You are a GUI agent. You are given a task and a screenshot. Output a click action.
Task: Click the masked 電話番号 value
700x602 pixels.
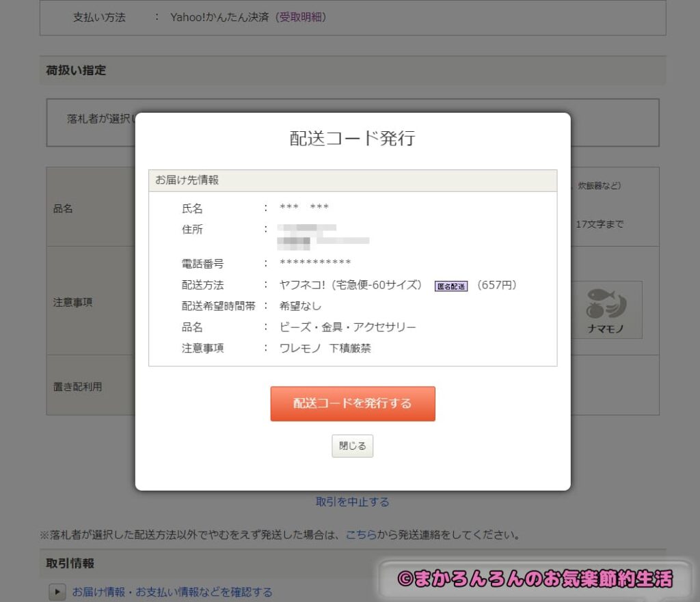tap(315, 262)
